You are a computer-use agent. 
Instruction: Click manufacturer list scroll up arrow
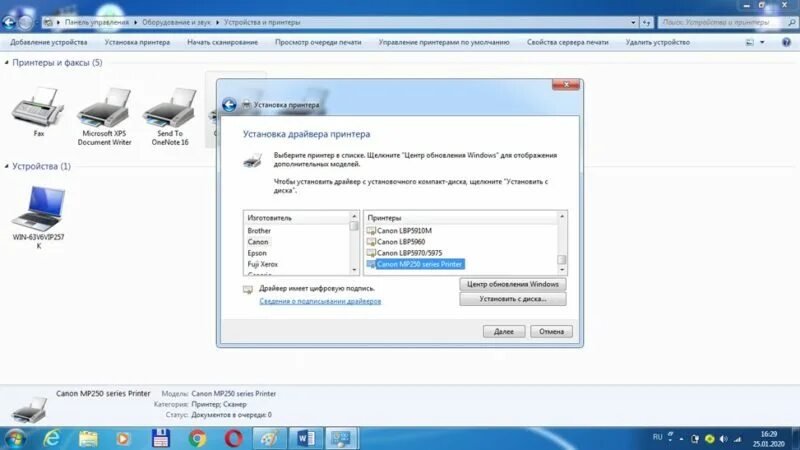[355, 216]
